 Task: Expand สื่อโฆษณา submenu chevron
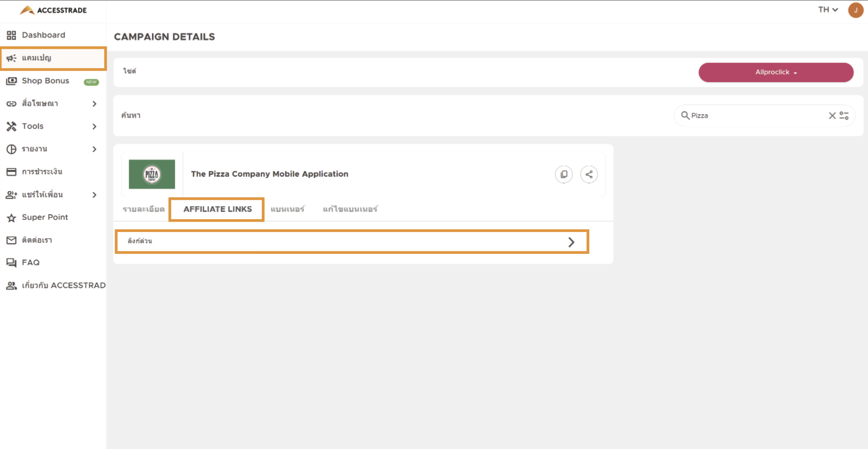pyautogui.click(x=94, y=104)
